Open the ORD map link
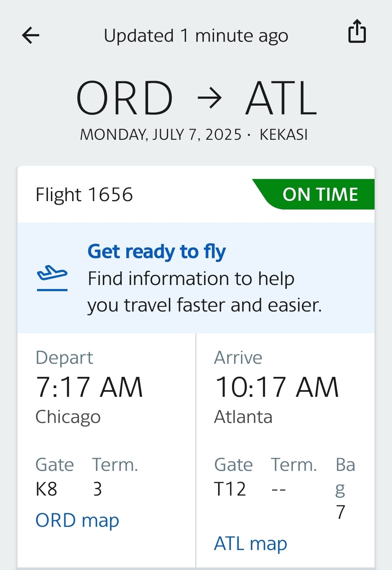392x570 pixels. (x=77, y=520)
